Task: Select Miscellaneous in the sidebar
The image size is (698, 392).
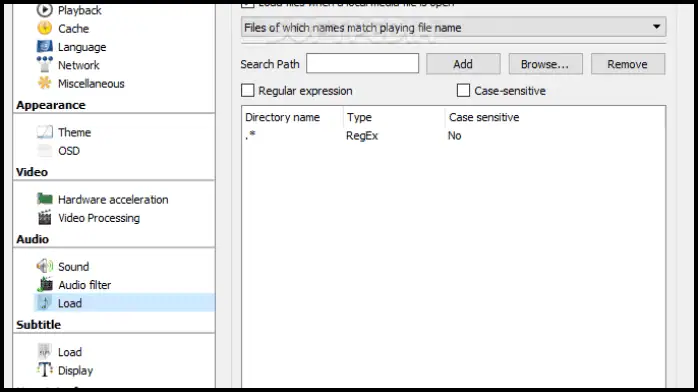Action: click(x=91, y=84)
